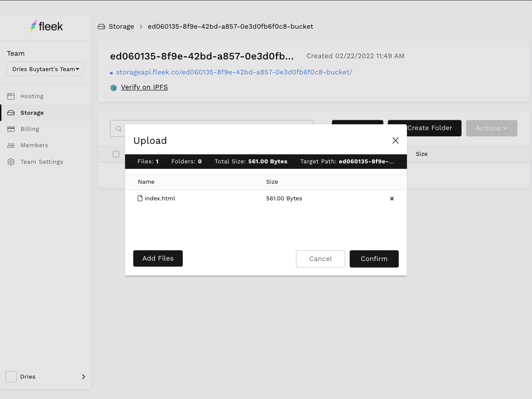Click the Storage drive icon in the sidebar
Viewport: 532px width, 399px height.
click(x=11, y=113)
